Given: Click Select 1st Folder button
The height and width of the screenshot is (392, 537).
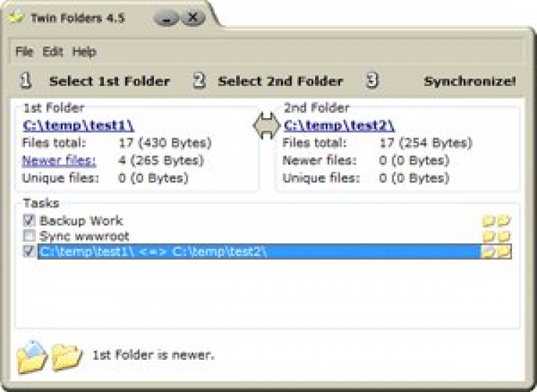Looking at the screenshot, I should click(110, 82).
